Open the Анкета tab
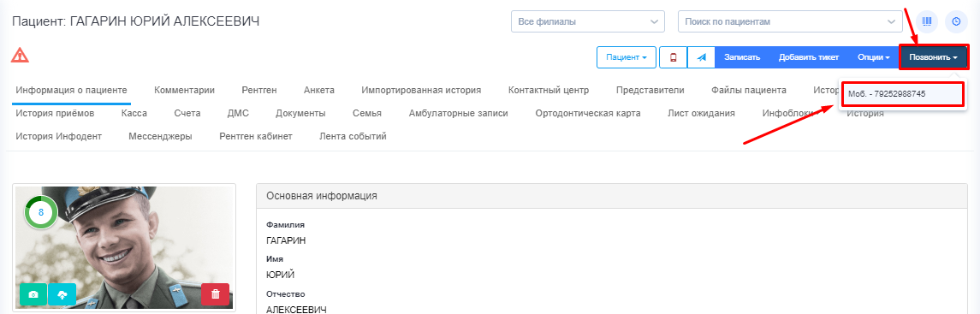The image size is (980, 314). (x=319, y=90)
